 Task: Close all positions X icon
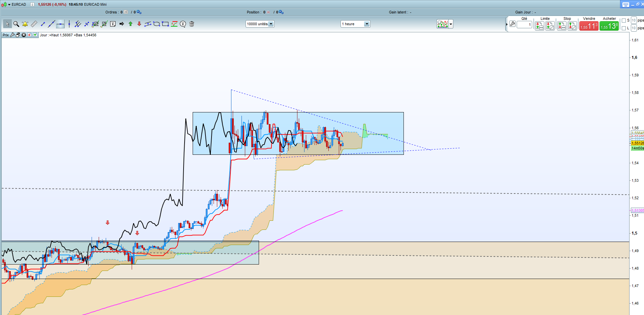[268, 12]
